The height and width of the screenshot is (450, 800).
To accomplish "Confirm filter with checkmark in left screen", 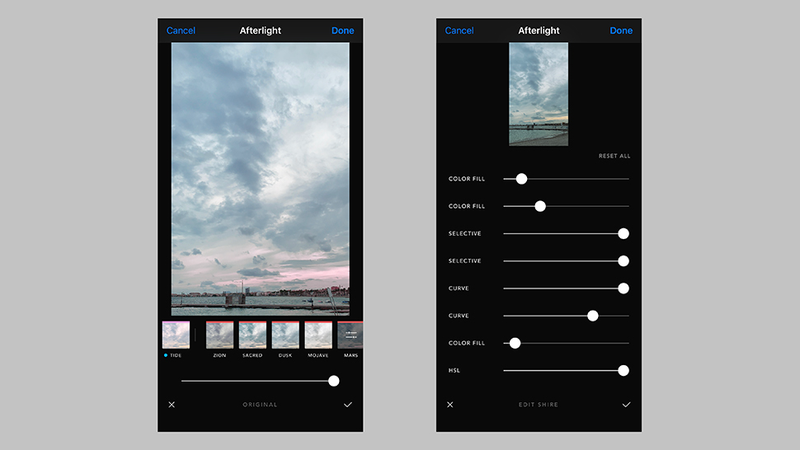I will (348, 405).
